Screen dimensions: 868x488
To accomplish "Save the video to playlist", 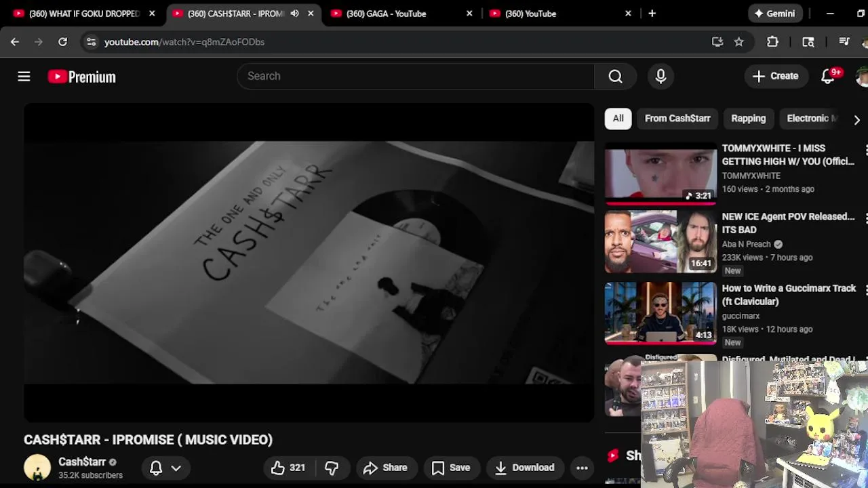I will click(451, 468).
